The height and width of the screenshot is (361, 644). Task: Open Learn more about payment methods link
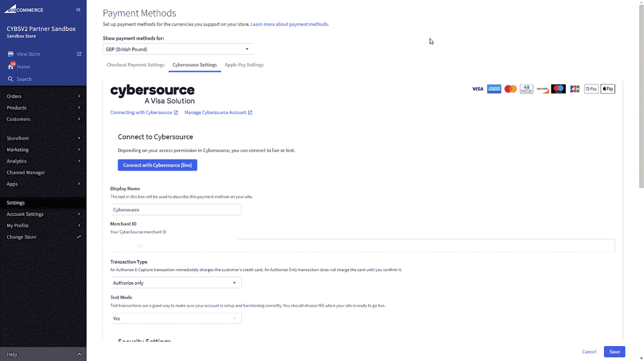point(289,24)
